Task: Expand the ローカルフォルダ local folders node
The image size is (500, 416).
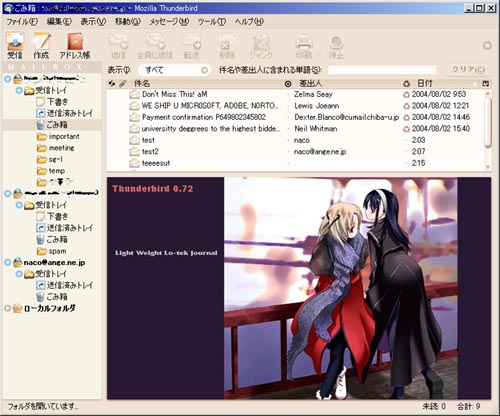Action: [x=7, y=308]
